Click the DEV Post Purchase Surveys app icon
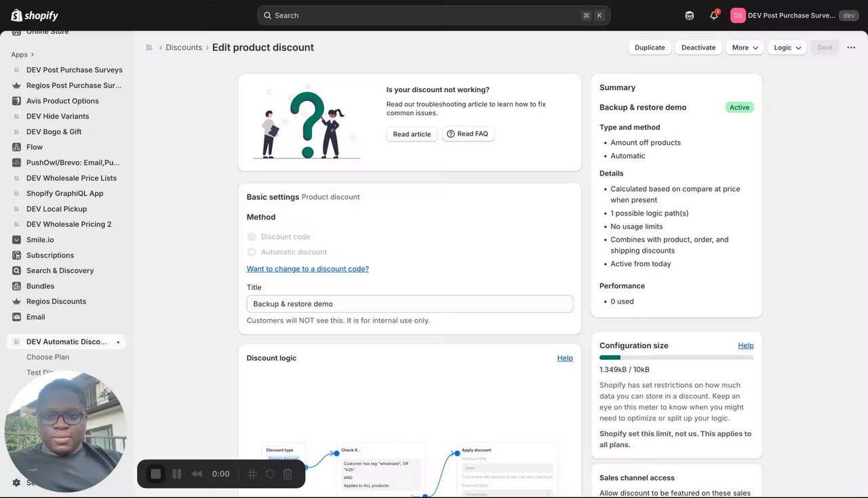This screenshot has width=868, height=498. tap(16, 70)
